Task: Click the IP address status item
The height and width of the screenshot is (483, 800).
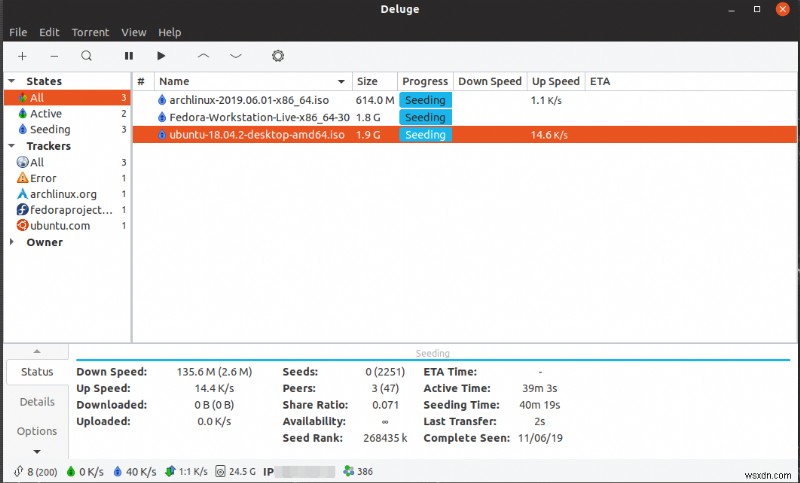Action: [x=299, y=472]
